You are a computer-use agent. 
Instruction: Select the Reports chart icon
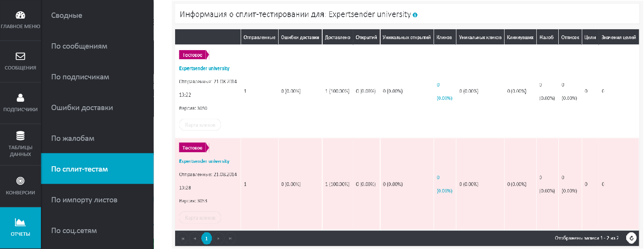point(20,222)
